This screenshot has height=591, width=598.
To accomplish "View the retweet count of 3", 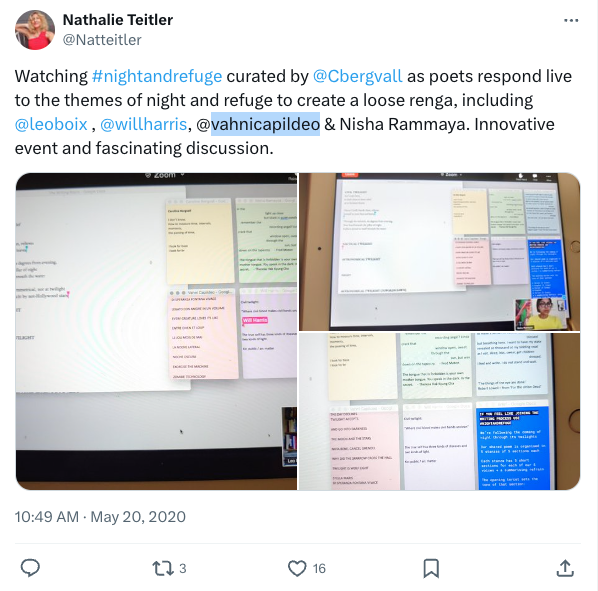I will point(183,569).
